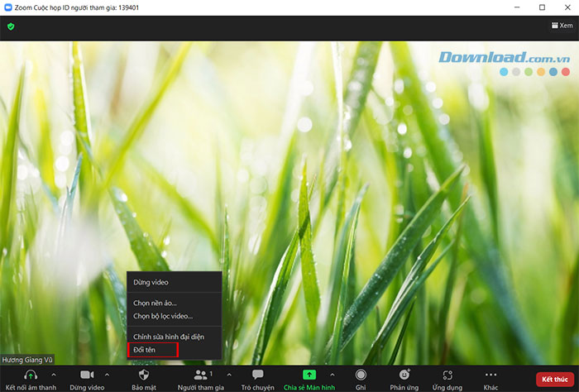
Task: Click the Kết nối âm thanh headphone icon
Action: coord(31,375)
